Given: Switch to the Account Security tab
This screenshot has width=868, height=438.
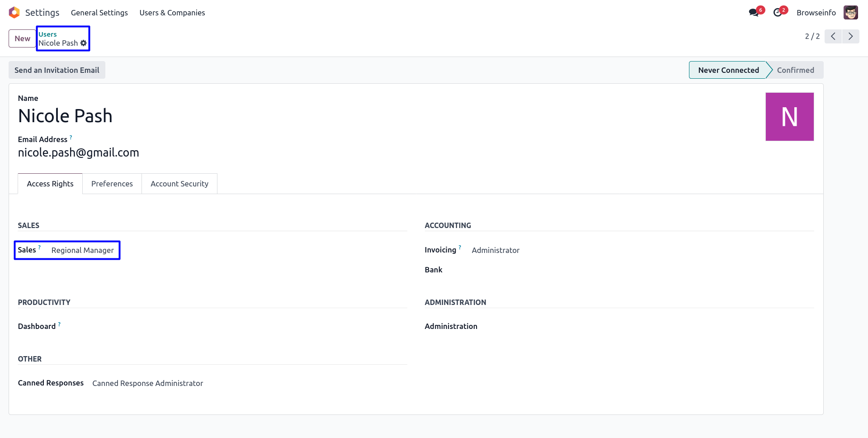Looking at the screenshot, I should coord(179,184).
